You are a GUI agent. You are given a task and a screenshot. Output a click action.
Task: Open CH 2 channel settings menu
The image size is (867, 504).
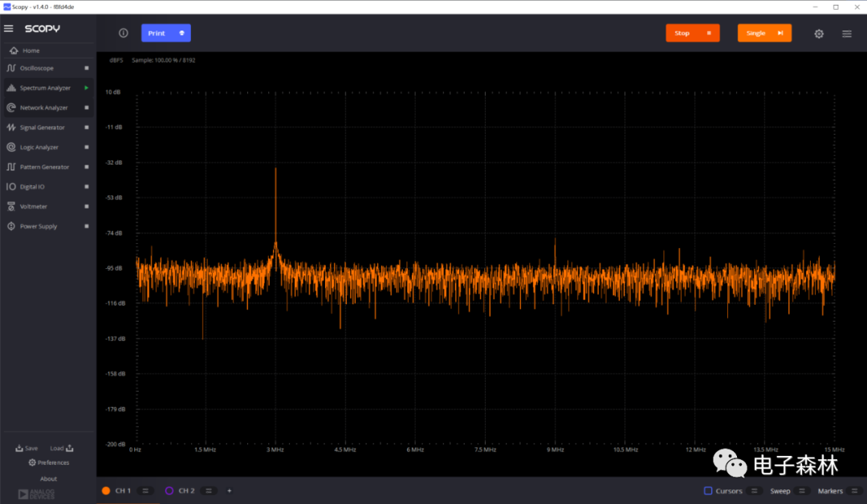pyautogui.click(x=209, y=490)
